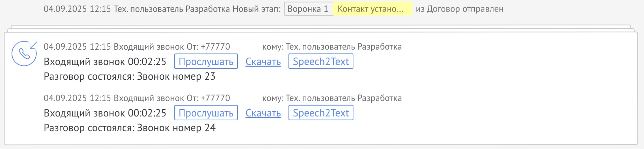Click the Договор отправлен previous stage text
Image resolution: width=644 pixels, height=149 pixels.
coord(465,9)
